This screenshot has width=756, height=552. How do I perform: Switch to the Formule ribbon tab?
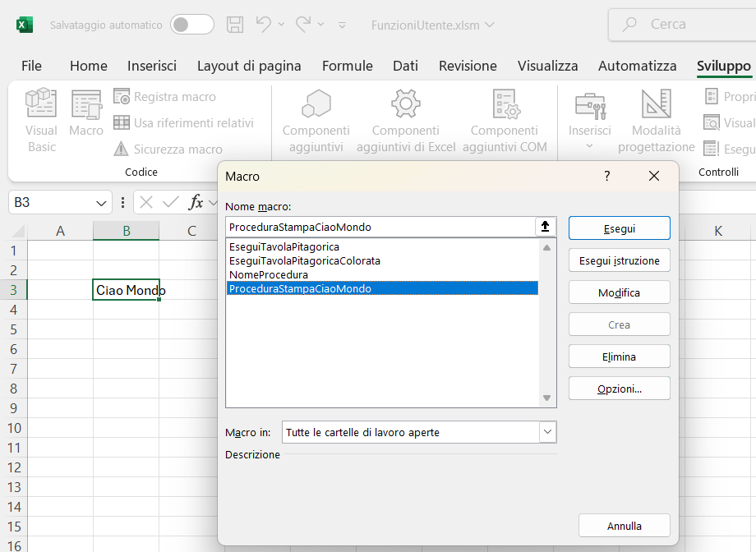point(347,66)
